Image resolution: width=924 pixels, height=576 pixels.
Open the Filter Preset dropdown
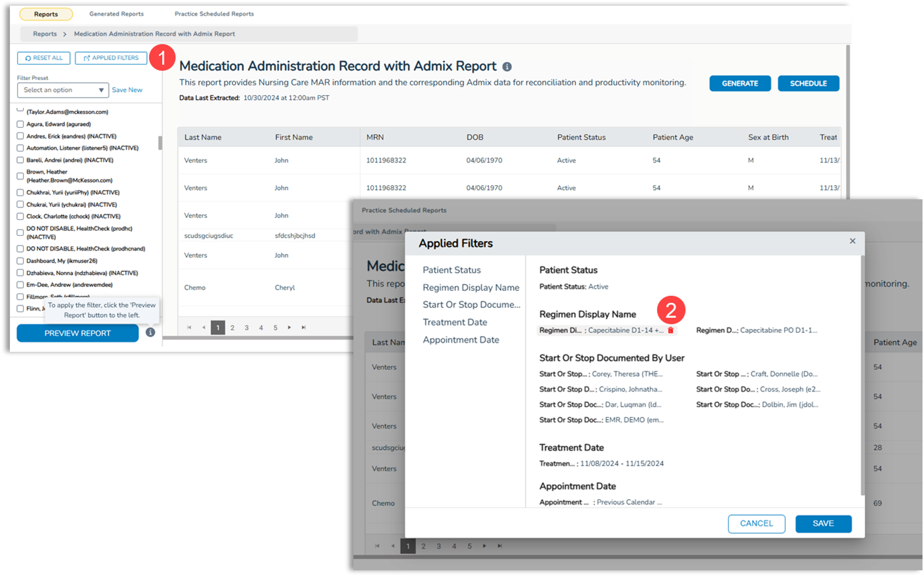pos(63,90)
